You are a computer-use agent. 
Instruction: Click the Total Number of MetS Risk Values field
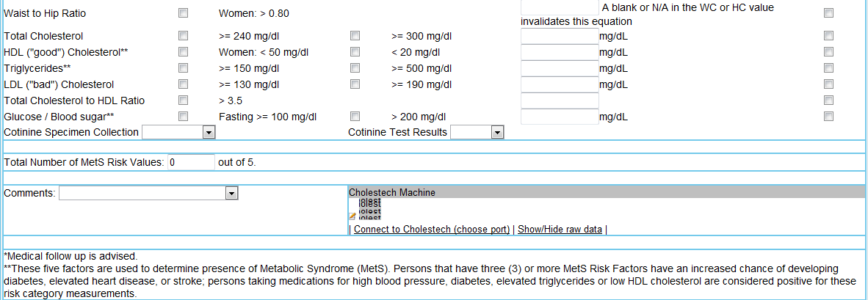pos(191,162)
